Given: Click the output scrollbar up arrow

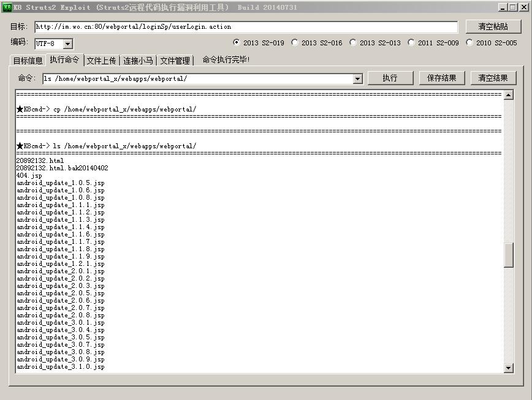Looking at the screenshot, I should click(x=508, y=96).
